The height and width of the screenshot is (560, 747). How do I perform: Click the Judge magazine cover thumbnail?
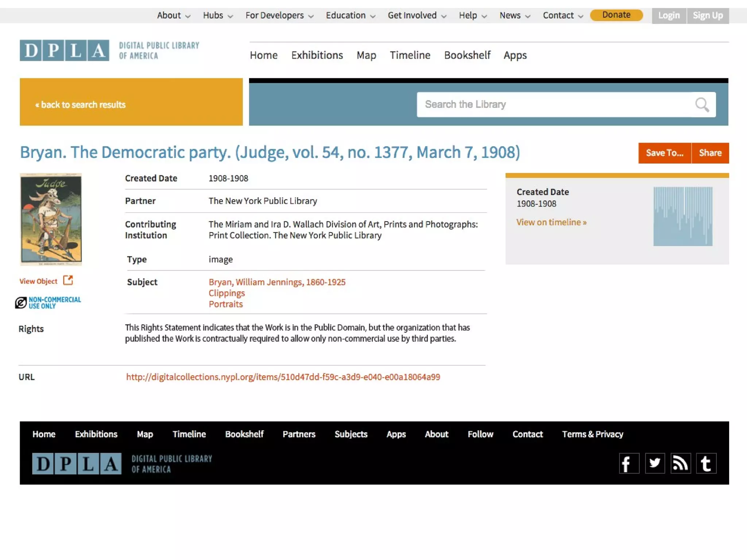(51, 219)
